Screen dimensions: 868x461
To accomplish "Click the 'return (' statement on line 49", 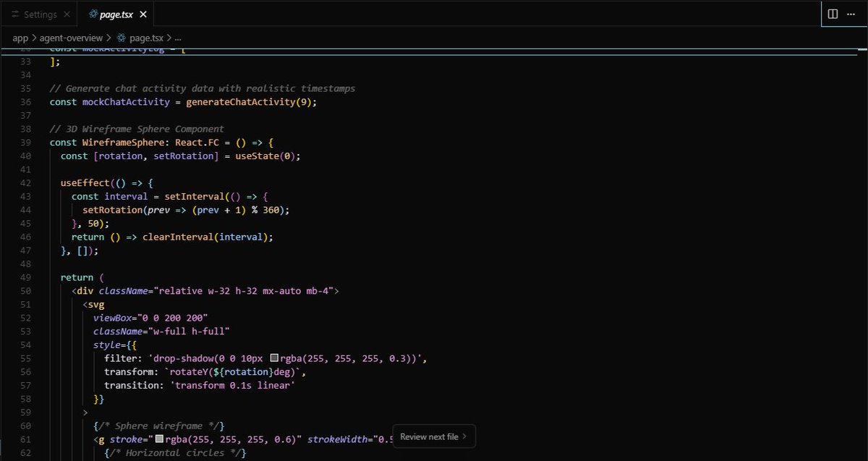I will [x=82, y=277].
